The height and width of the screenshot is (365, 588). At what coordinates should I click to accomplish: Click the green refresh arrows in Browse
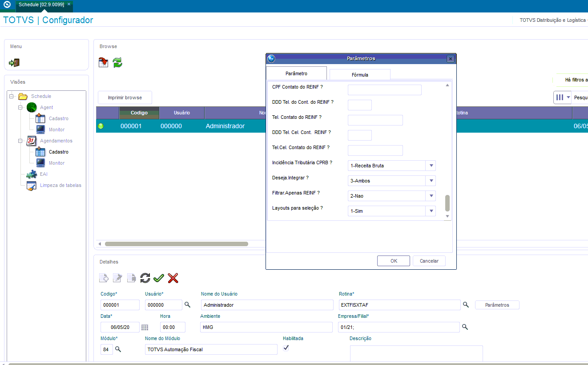pos(117,62)
